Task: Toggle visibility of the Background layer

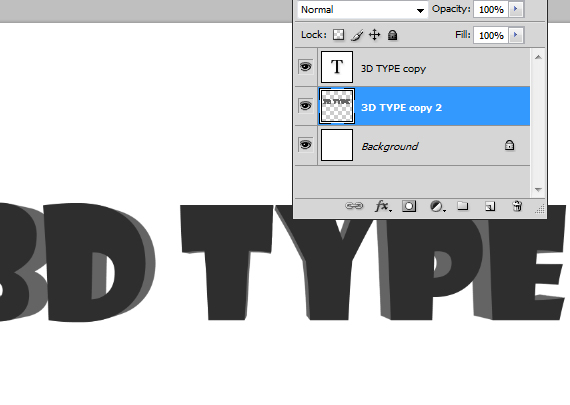Action: pos(305,145)
